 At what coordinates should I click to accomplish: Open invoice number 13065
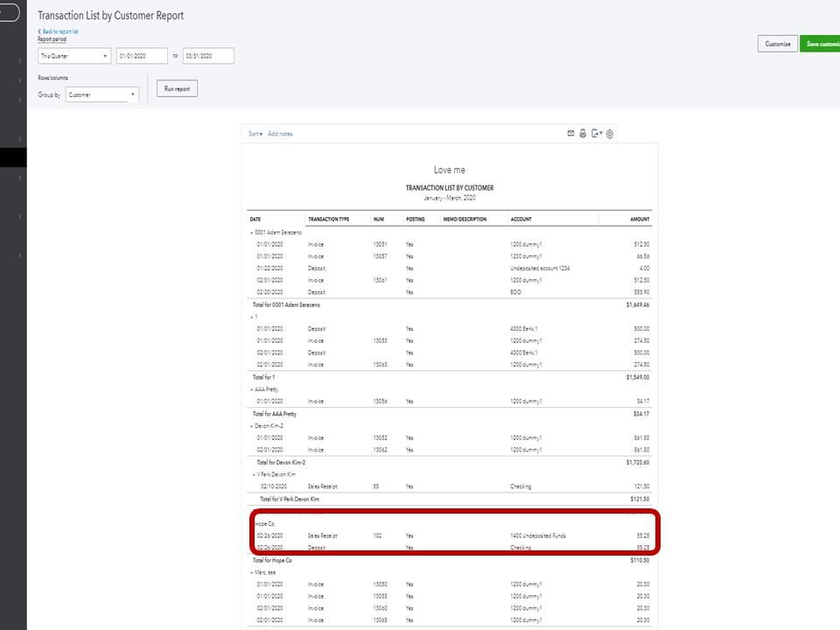click(x=381, y=620)
